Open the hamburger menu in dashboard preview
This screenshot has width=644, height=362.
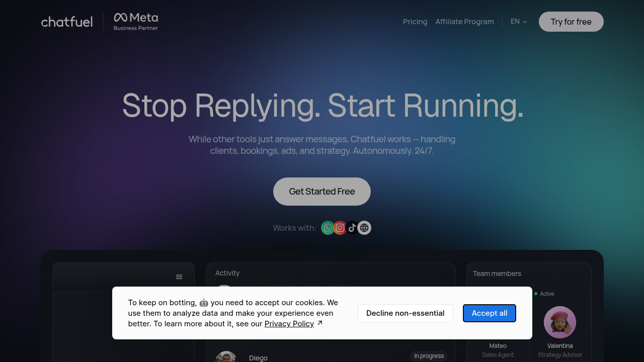tap(179, 277)
